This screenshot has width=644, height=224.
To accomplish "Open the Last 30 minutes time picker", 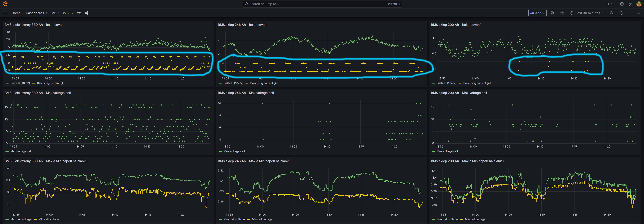I will (x=587, y=13).
